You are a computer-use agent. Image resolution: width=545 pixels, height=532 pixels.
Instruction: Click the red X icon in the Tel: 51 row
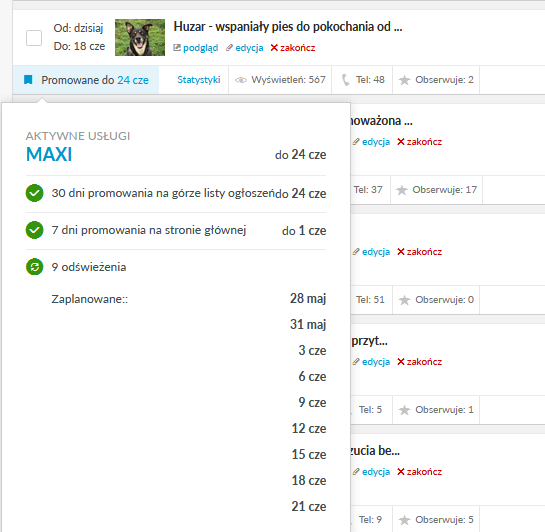pyautogui.click(x=400, y=252)
